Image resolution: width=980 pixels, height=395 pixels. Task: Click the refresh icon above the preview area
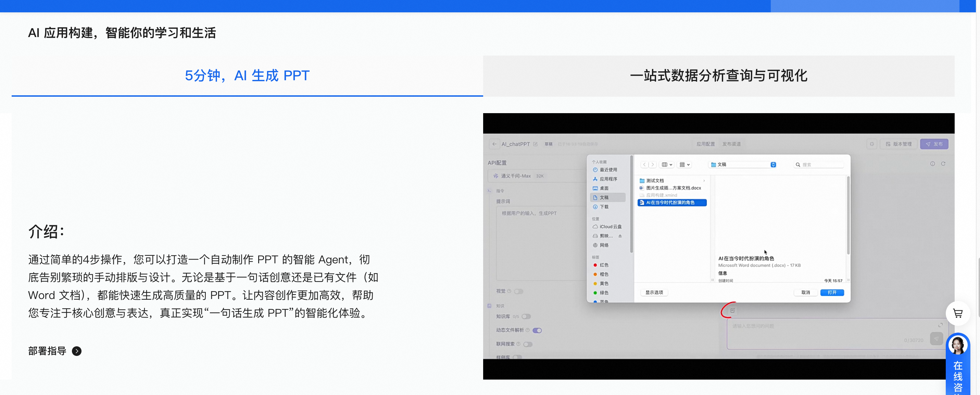[944, 164]
